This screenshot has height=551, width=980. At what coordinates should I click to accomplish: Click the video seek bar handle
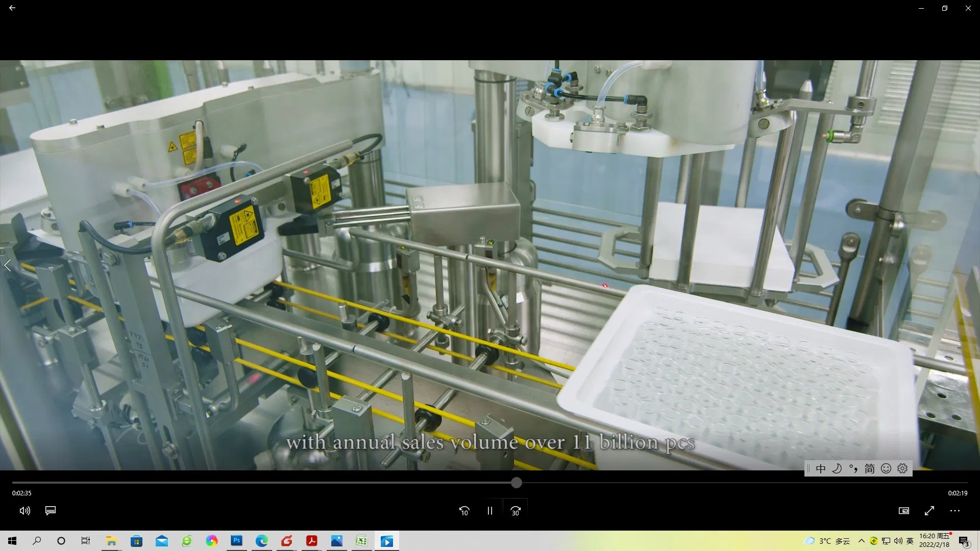click(x=517, y=483)
